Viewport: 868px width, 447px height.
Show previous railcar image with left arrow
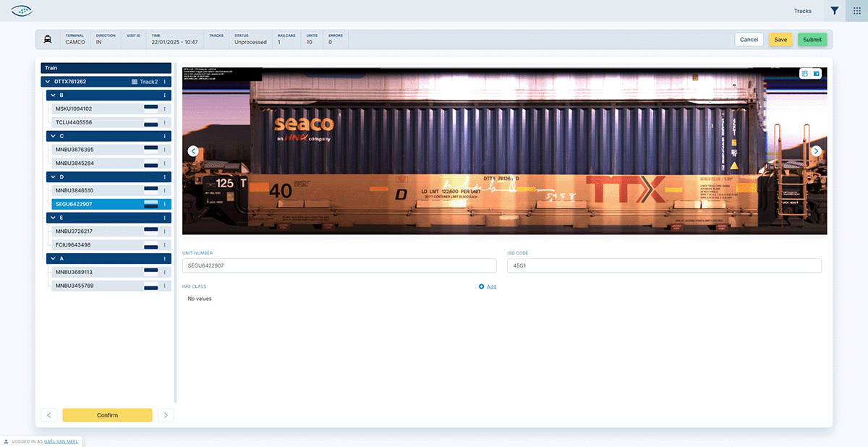point(193,151)
